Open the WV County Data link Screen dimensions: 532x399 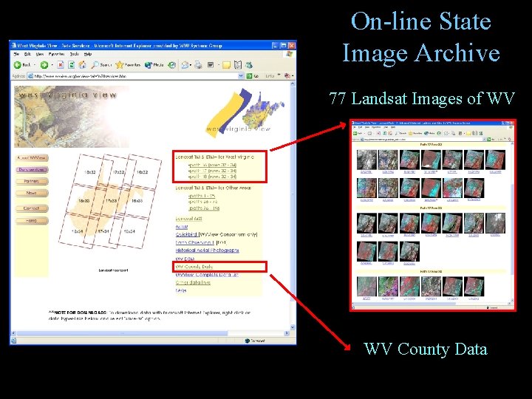click(194, 267)
